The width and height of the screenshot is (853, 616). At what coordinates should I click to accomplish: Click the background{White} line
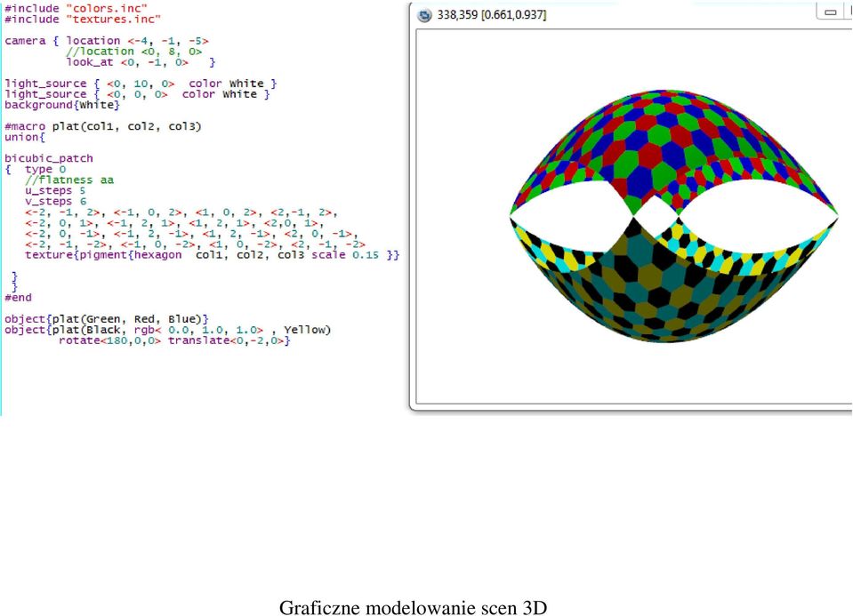(62, 105)
